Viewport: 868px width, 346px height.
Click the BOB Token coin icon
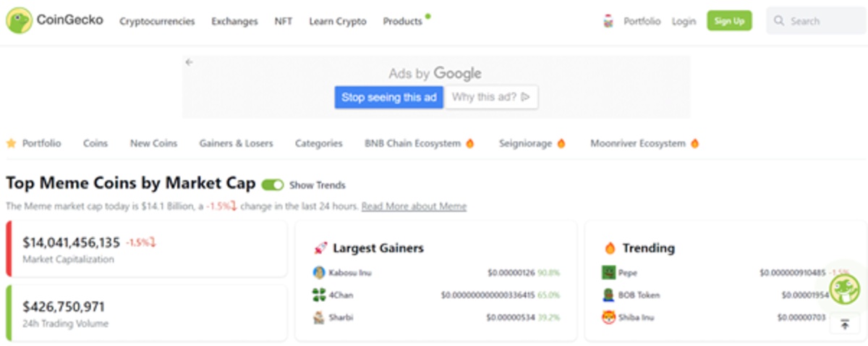608,295
